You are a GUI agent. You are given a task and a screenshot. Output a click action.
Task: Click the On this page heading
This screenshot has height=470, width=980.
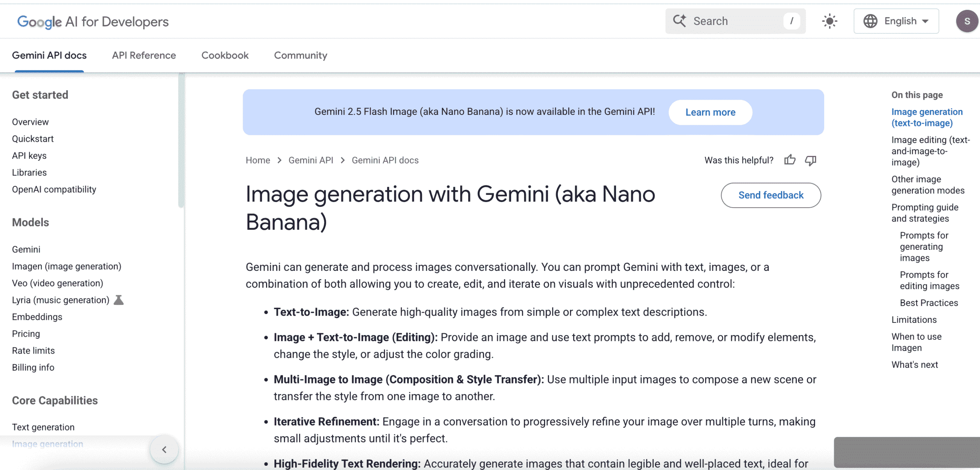tap(917, 95)
